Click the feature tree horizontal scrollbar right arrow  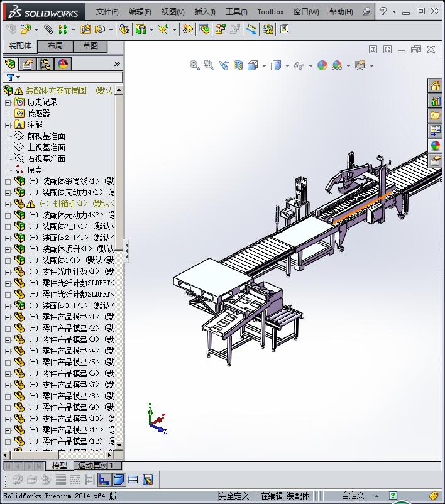(110, 455)
